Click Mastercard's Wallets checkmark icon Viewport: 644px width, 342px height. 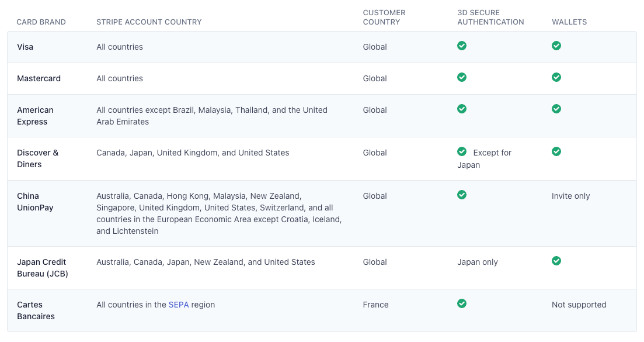click(556, 77)
